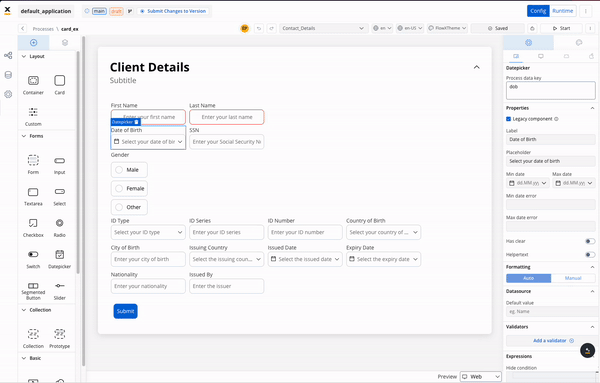Open the process flow sidebar icon
Screen dimensions: 600x383
click(x=8, y=55)
